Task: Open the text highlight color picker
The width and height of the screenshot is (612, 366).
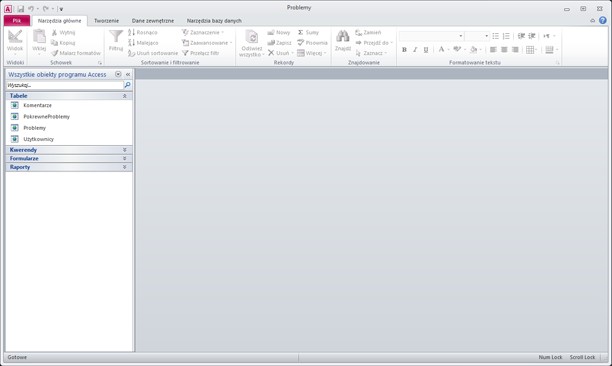Action: [x=459, y=50]
